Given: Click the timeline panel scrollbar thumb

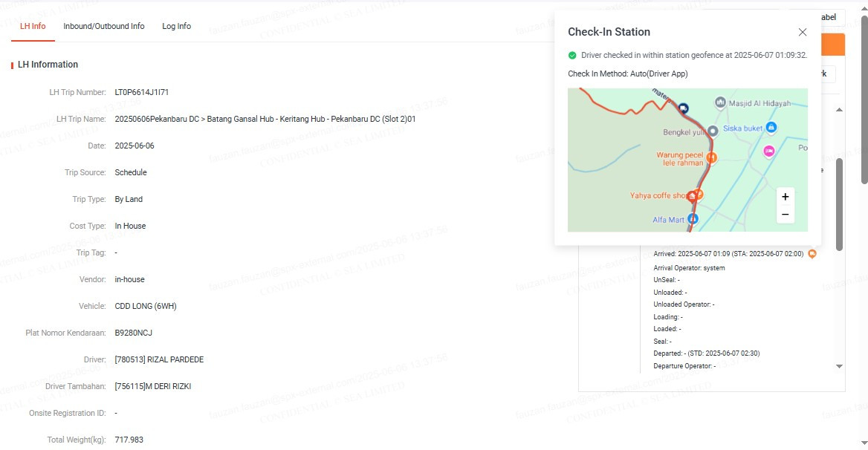Looking at the screenshot, I should click(839, 204).
